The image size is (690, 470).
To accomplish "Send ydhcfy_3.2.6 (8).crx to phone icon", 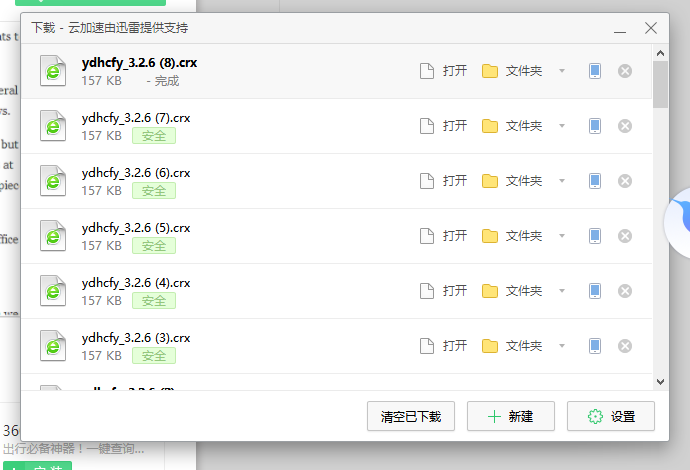I will [595, 71].
